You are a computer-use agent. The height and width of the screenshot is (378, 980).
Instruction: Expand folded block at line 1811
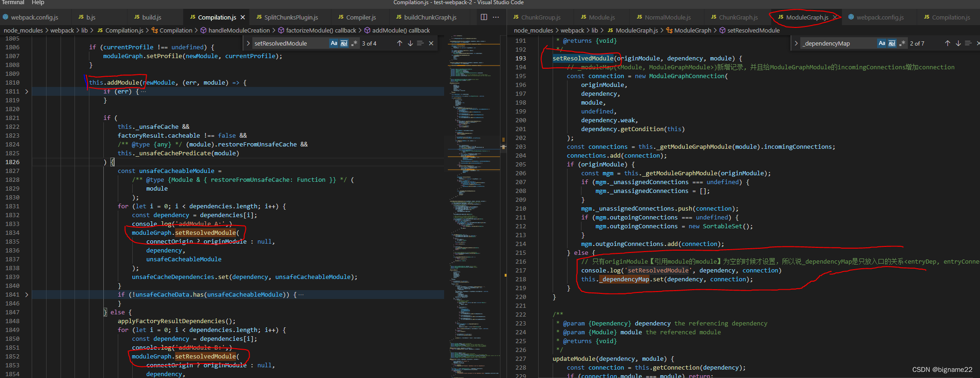click(27, 92)
